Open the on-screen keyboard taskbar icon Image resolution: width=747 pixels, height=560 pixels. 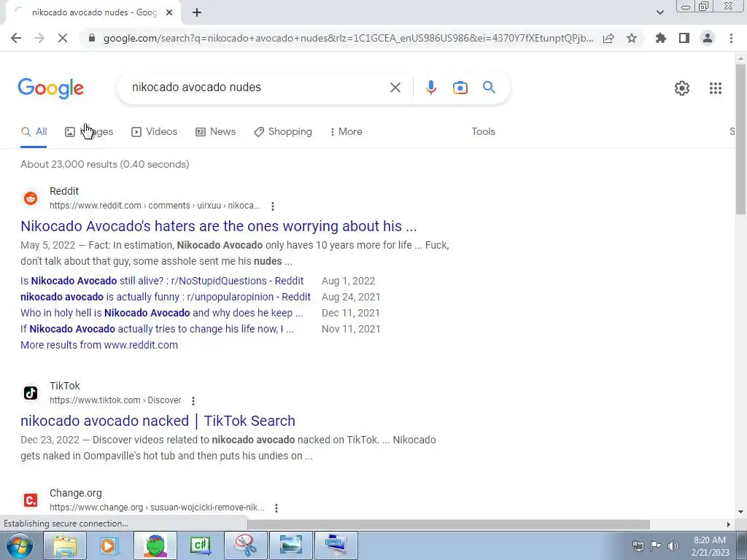[336, 545]
